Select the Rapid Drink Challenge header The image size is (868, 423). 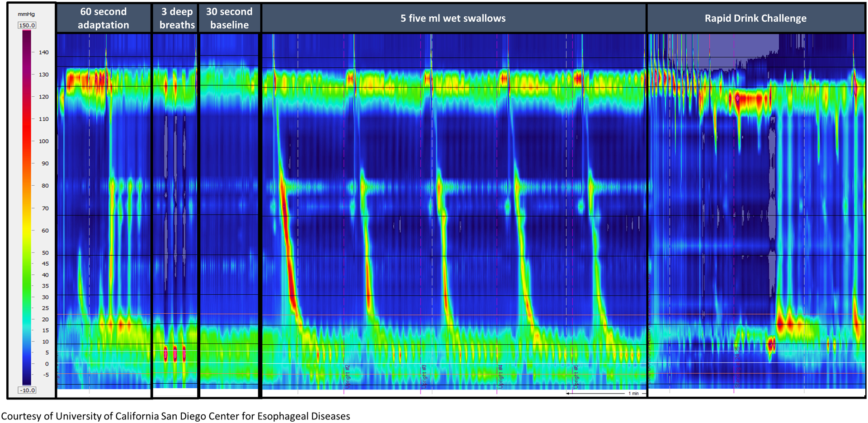[755, 18]
